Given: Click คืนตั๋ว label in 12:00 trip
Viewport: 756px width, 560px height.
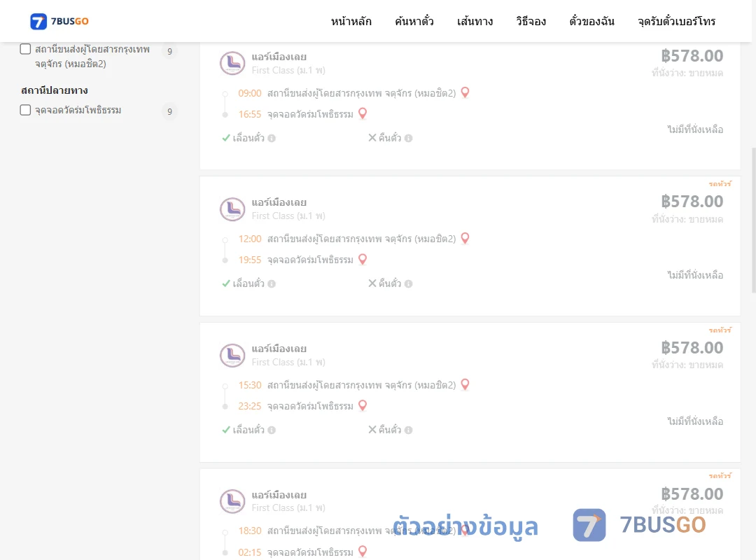Looking at the screenshot, I should point(390,283).
